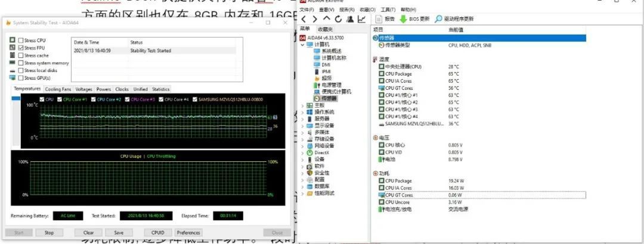Open the graph chart icon in toolbar
644x244 pixels.
(x=362, y=19)
